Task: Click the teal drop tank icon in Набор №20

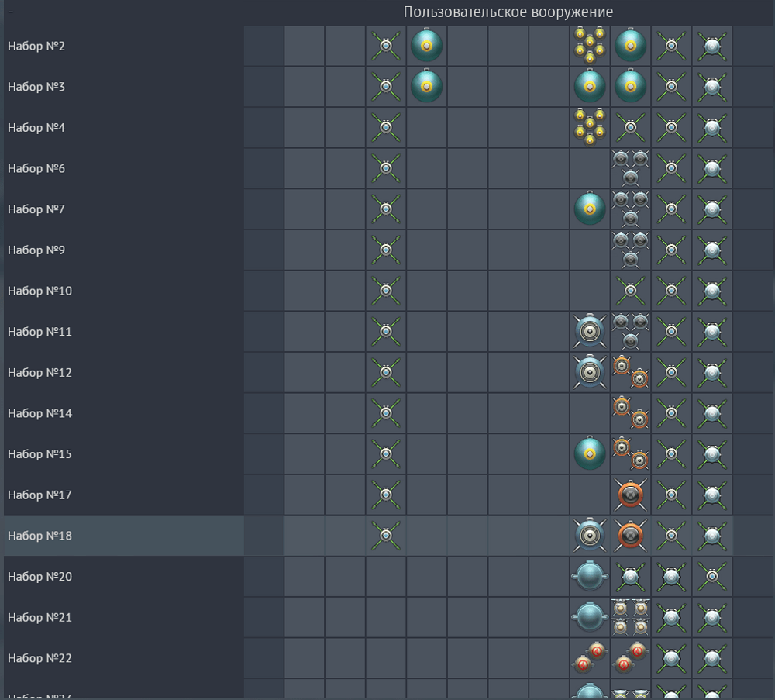Action: pyautogui.click(x=590, y=576)
